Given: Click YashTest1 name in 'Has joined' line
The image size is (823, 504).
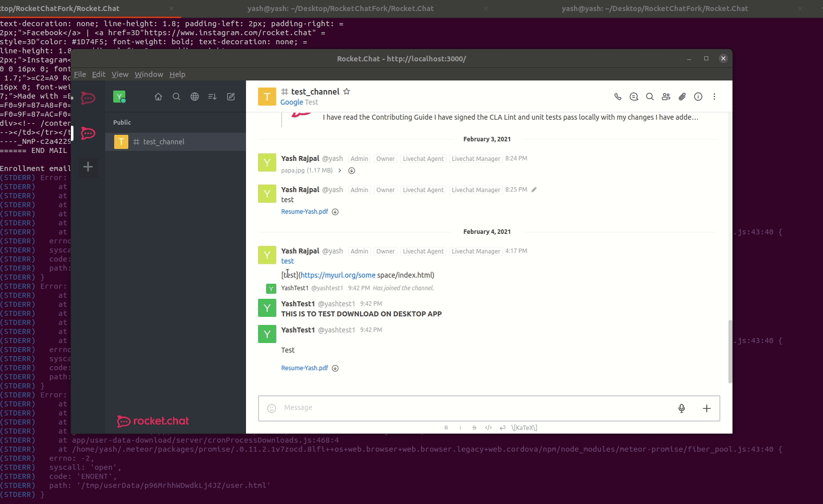Looking at the screenshot, I should pyautogui.click(x=295, y=288).
